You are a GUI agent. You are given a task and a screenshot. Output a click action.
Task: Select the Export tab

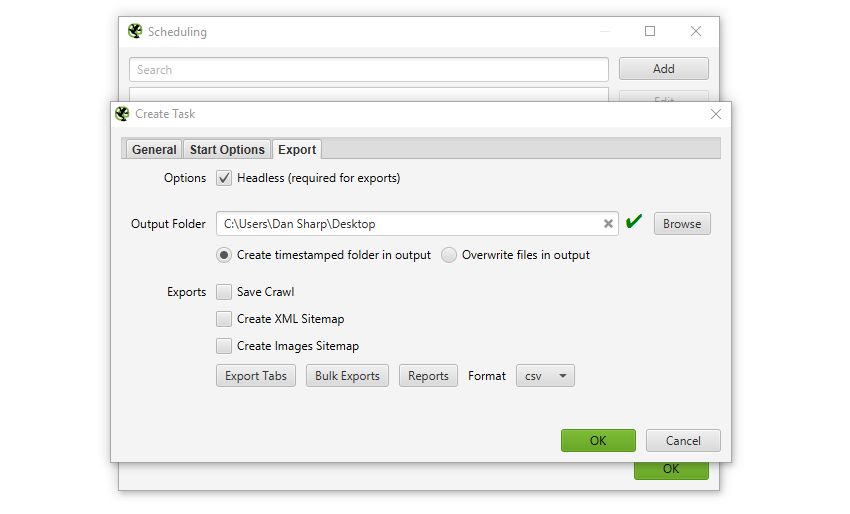point(297,150)
